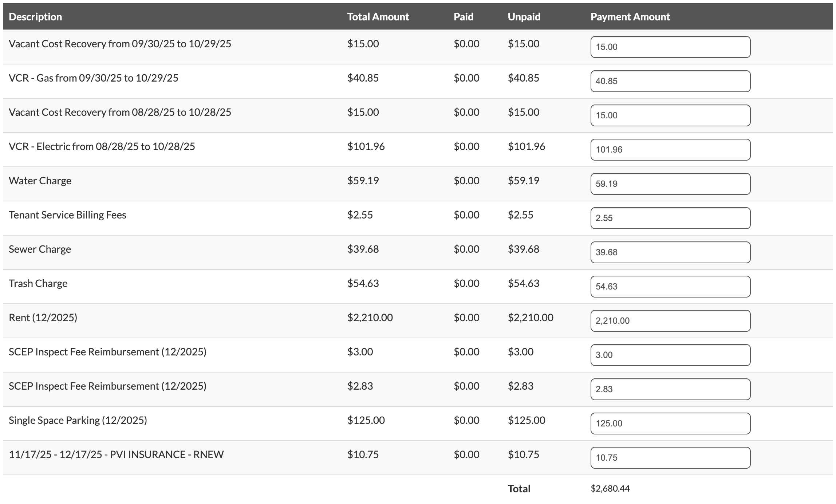Click the Rent (12/2025) description text
The height and width of the screenshot is (504, 836).
point(43,318)
